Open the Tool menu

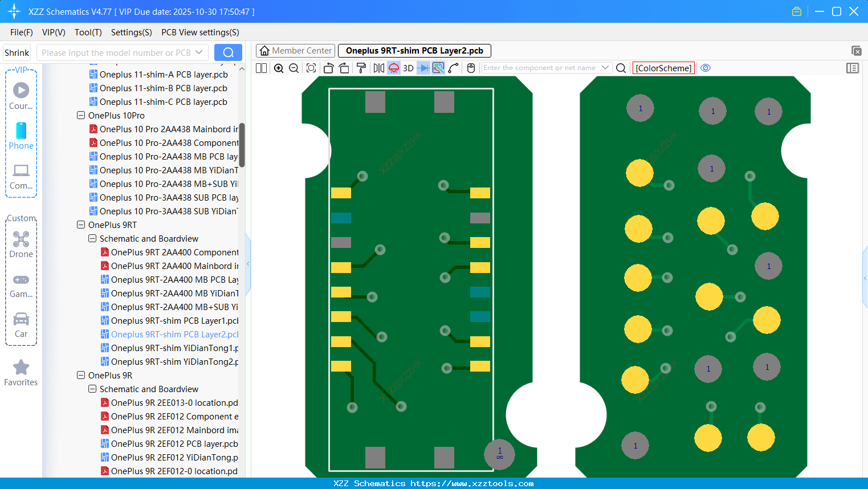(88, 32)
